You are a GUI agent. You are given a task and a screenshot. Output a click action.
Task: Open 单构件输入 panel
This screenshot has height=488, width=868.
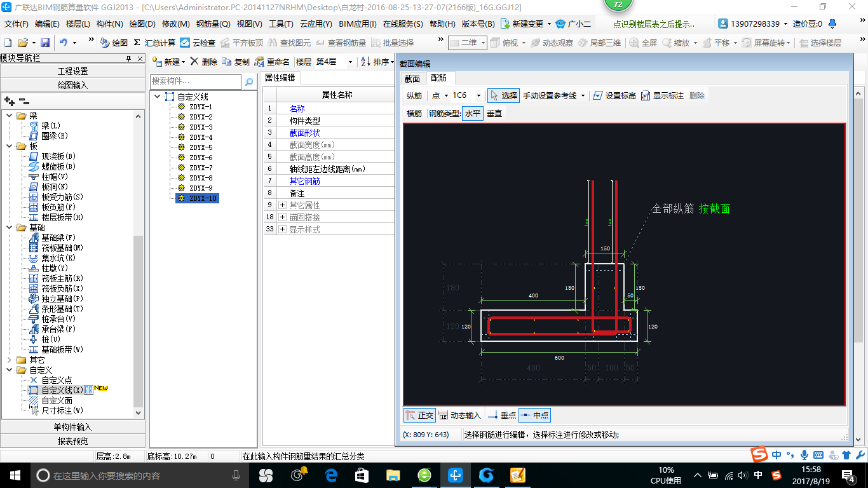point(73,427)
